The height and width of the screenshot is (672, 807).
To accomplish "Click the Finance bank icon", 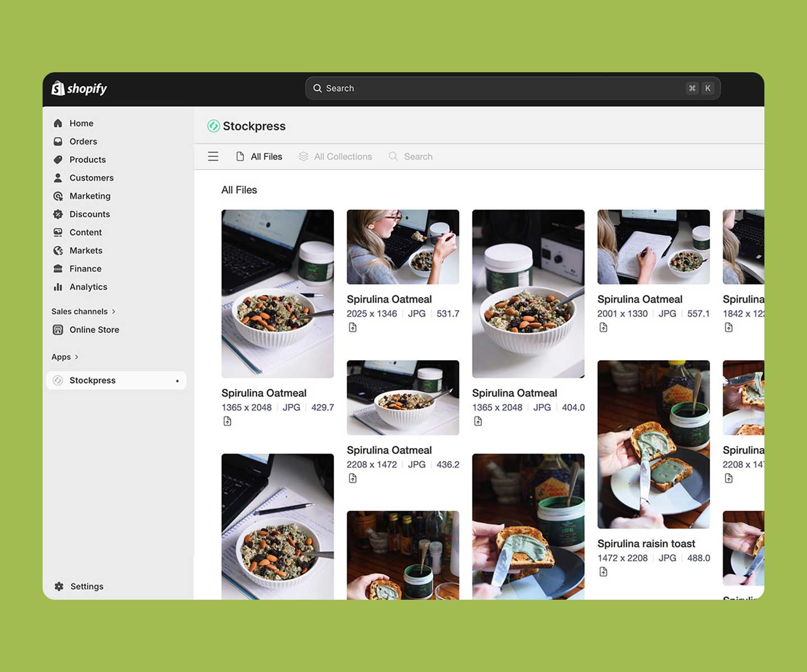I will (x=58, y=269).
